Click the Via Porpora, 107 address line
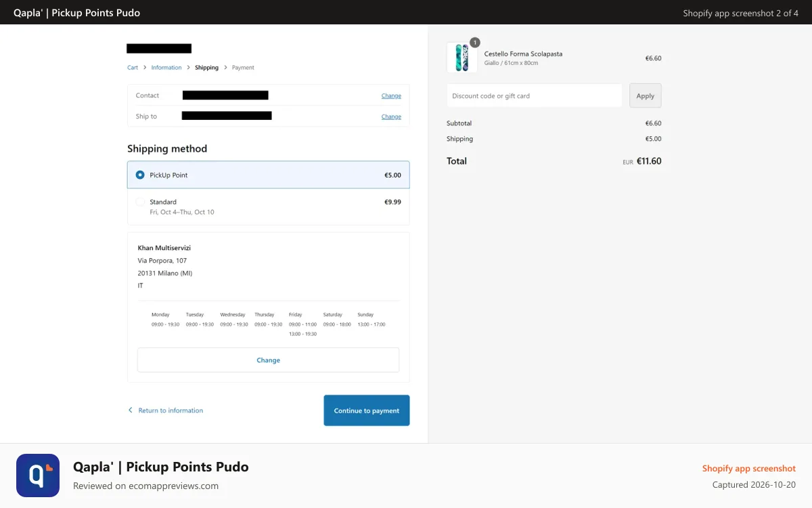Image resolution: width=812 pixels, height=508 pixels. point(162,260)
